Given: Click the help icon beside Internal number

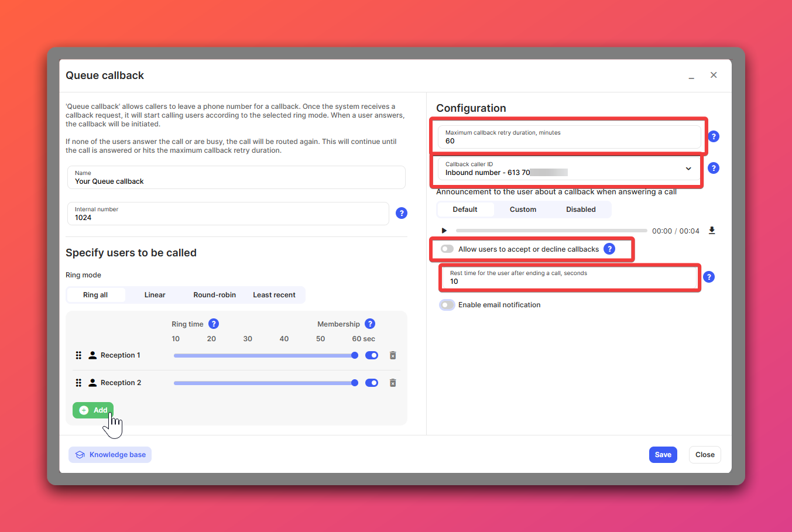Looking at the screenshot, I should click(x=402, y=213).
